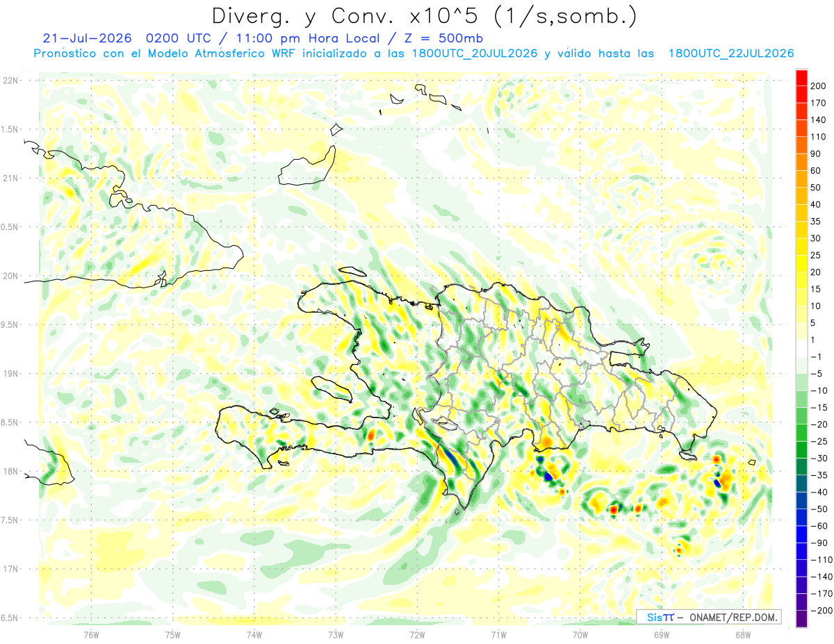Click the 18N latitude label
This screenshot has height=644, width=834.
coord(10,471)
